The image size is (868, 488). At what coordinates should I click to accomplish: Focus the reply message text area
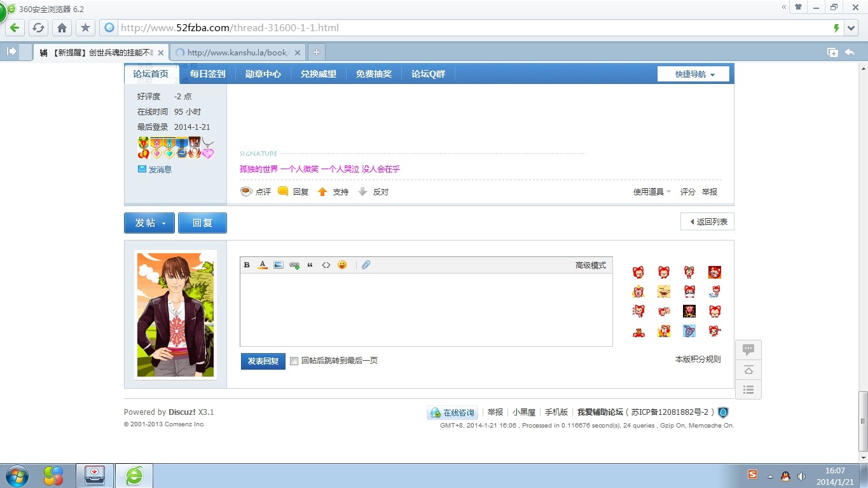(426, 310)
